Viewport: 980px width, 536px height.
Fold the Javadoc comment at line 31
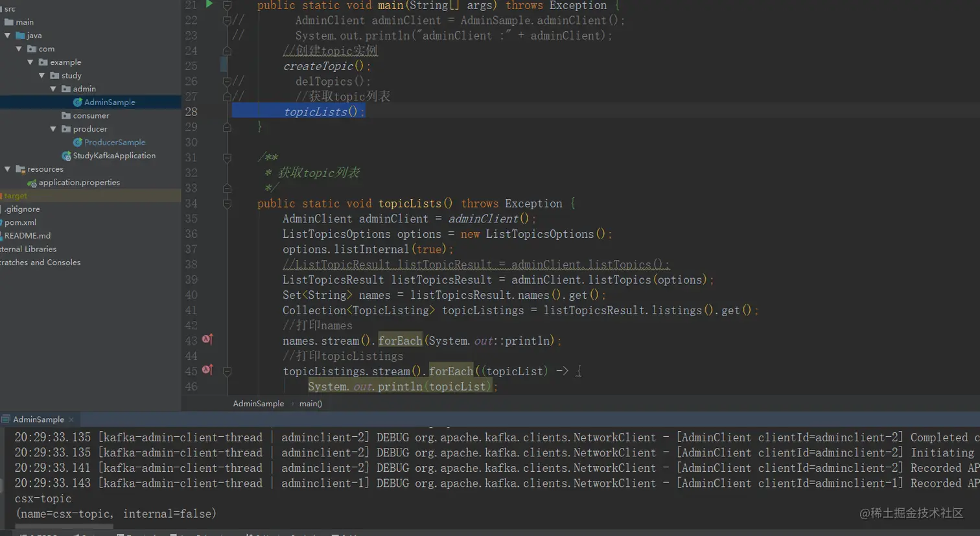227,157
